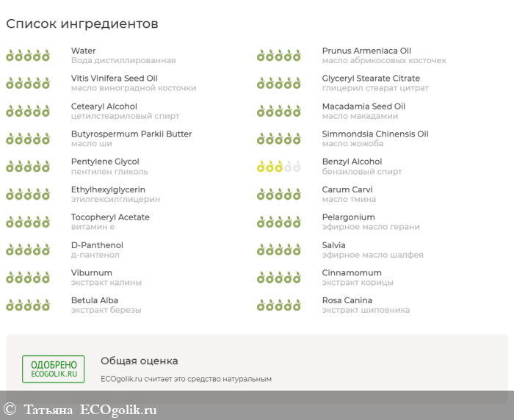Click the Общая оценка heading text
Screen dimensions: 514x420
[139, 361]
